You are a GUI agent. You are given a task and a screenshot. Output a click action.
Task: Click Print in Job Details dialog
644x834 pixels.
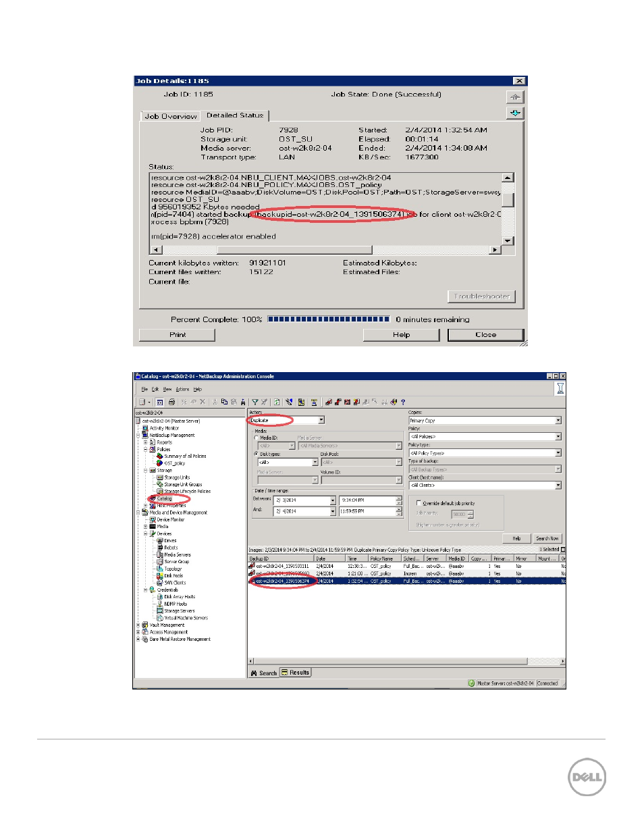coord(177,335)
